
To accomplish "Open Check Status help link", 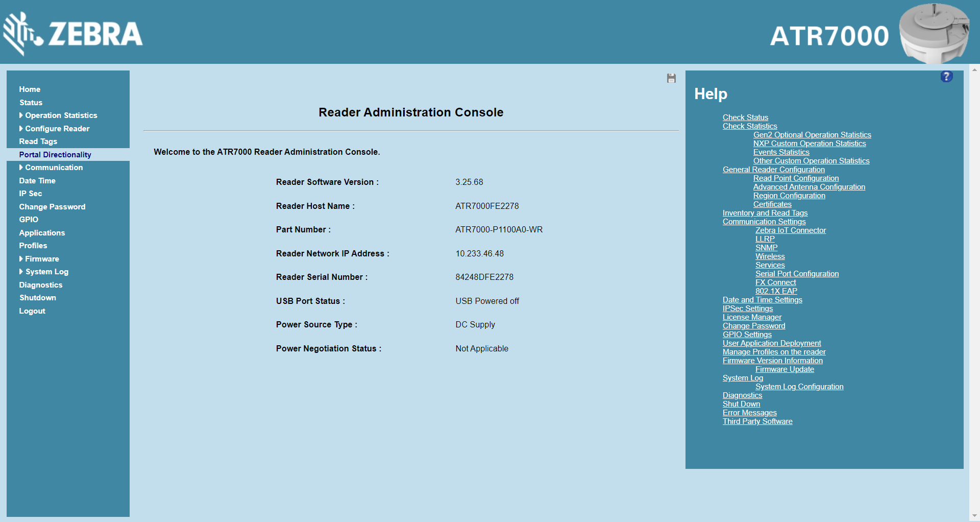I will point(745,117).
